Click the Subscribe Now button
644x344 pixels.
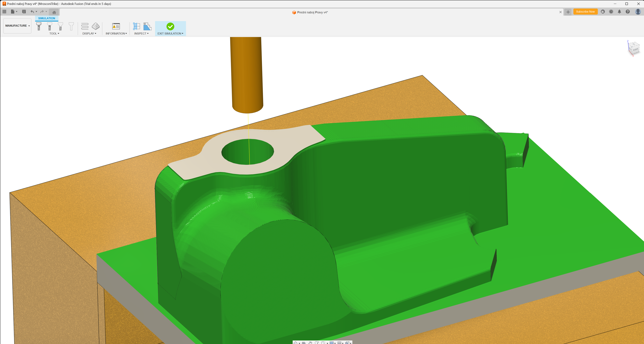tap(585, 12)
